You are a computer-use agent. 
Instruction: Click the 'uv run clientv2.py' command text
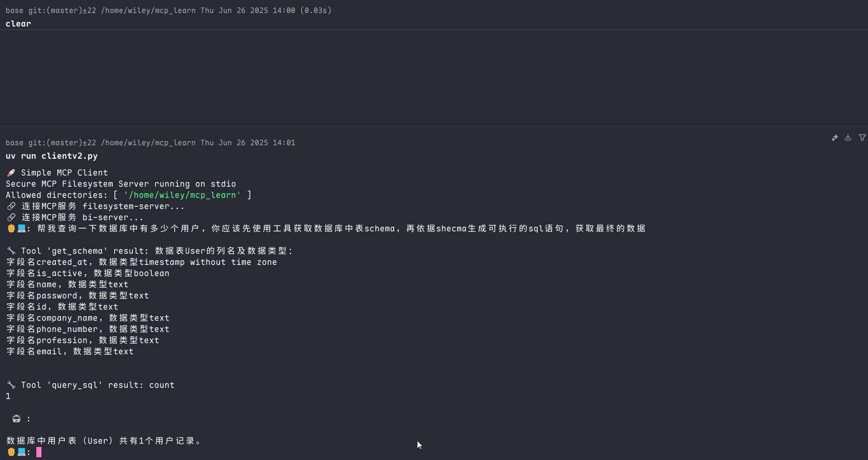[51, 156]
